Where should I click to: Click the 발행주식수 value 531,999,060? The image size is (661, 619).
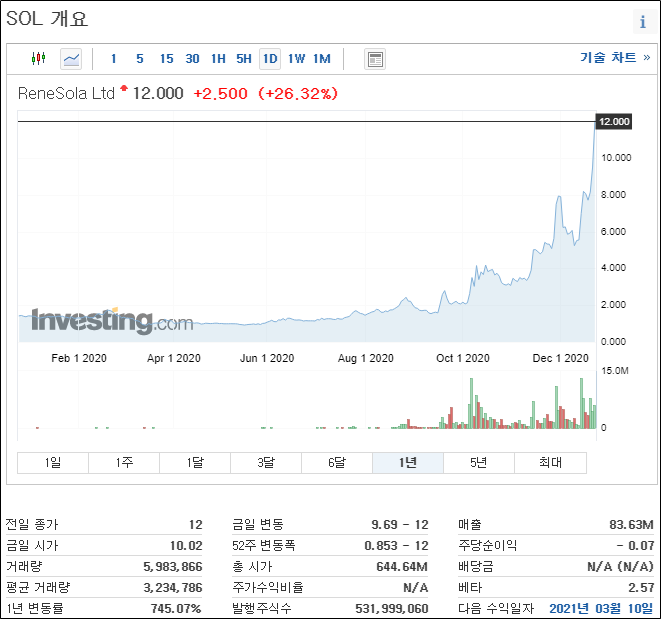click(392, 608)
